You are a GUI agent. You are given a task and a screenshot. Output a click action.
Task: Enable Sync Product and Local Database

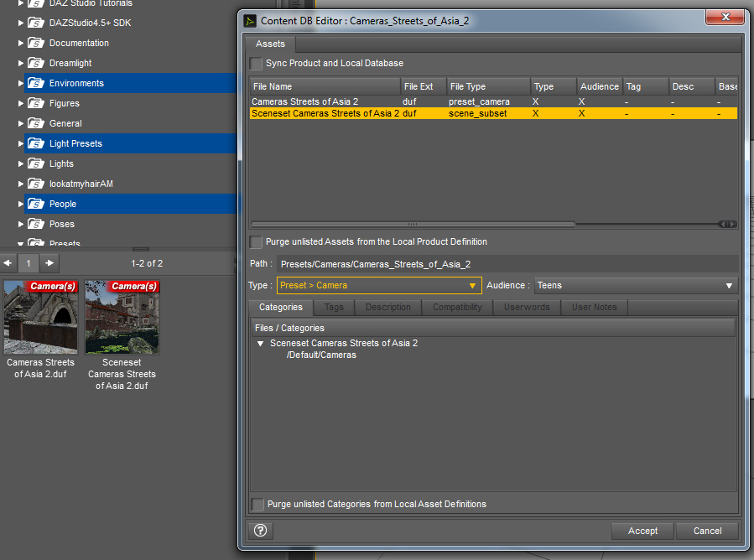pyautogui.click(x=257, y=64)
